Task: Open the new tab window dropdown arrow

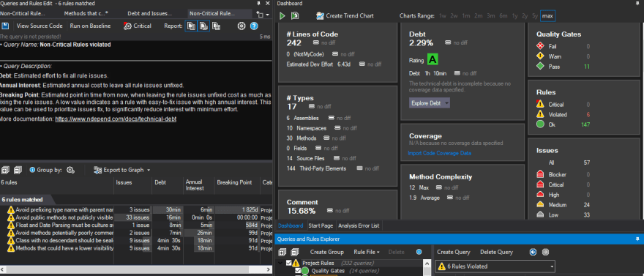Action: 268,15
